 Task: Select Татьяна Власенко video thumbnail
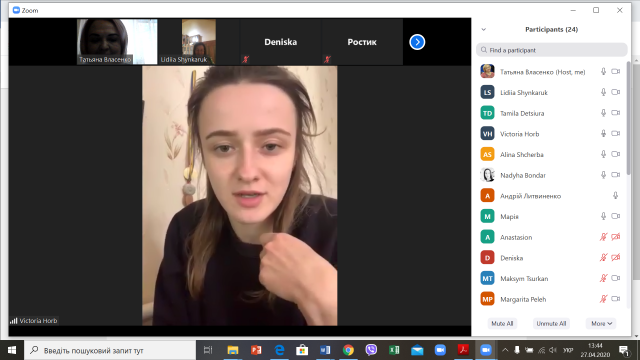point(117,42)
